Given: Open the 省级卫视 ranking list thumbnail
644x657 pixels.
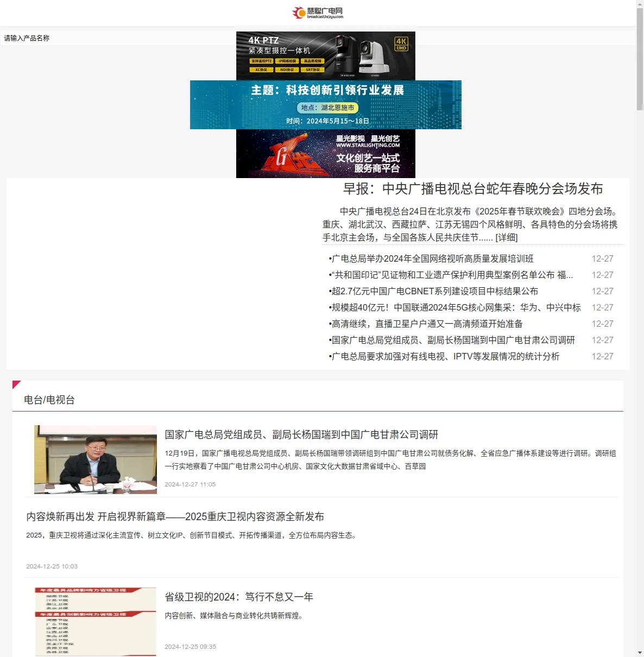Looking at the screenshot, I should (96, 621).
